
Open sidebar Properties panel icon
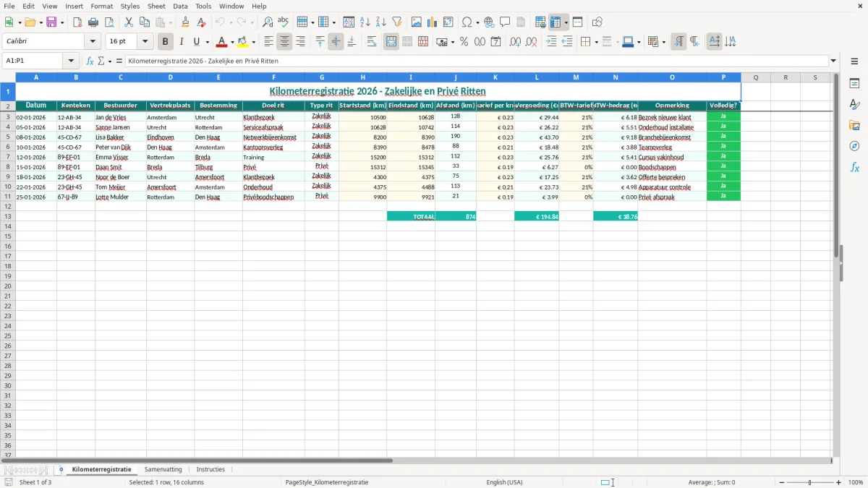[x=854, y=84]
